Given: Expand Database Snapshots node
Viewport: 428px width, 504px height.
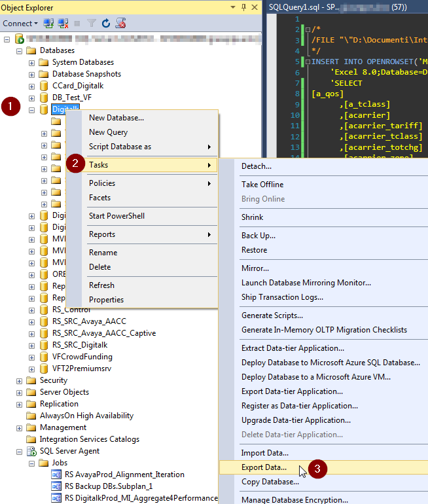Looking at the screenshot, I should tap(31, 75).
